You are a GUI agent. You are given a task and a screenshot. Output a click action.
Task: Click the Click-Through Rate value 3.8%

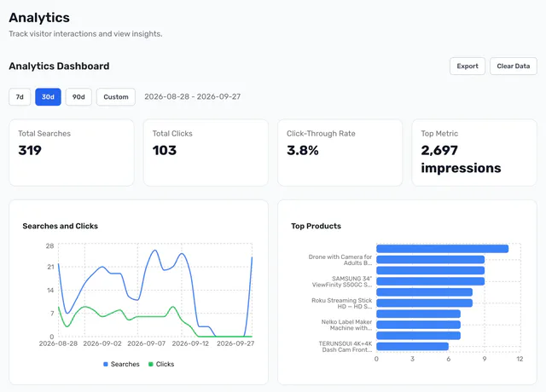click(303, 150)
